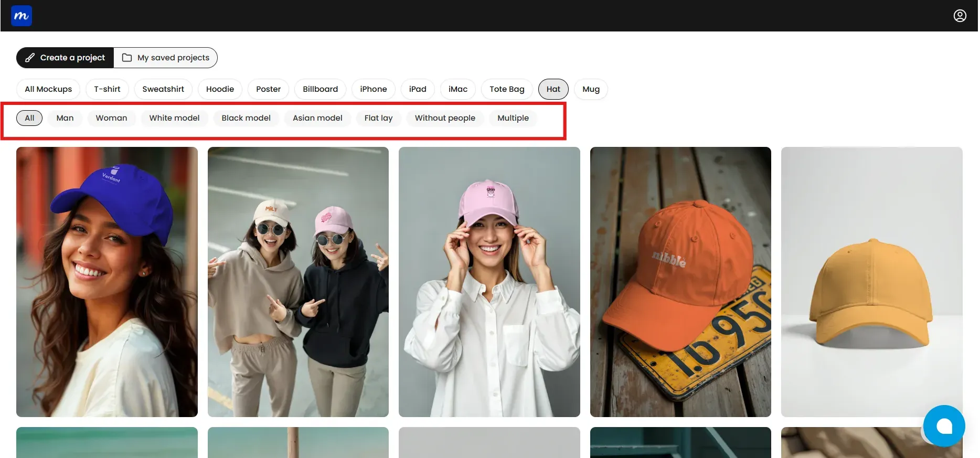
Task: Filter by Without people
Action: click(445, 118)
